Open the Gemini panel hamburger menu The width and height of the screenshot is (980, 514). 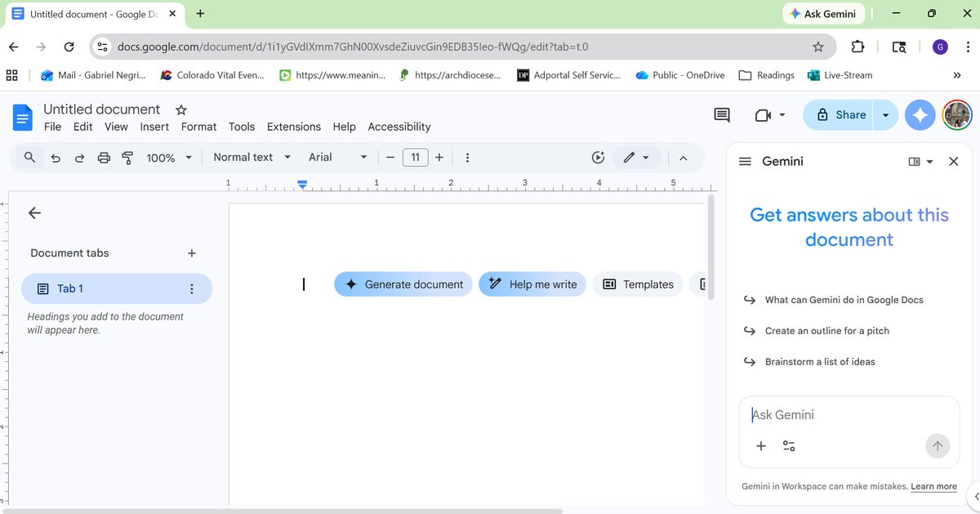pos(745,162)
